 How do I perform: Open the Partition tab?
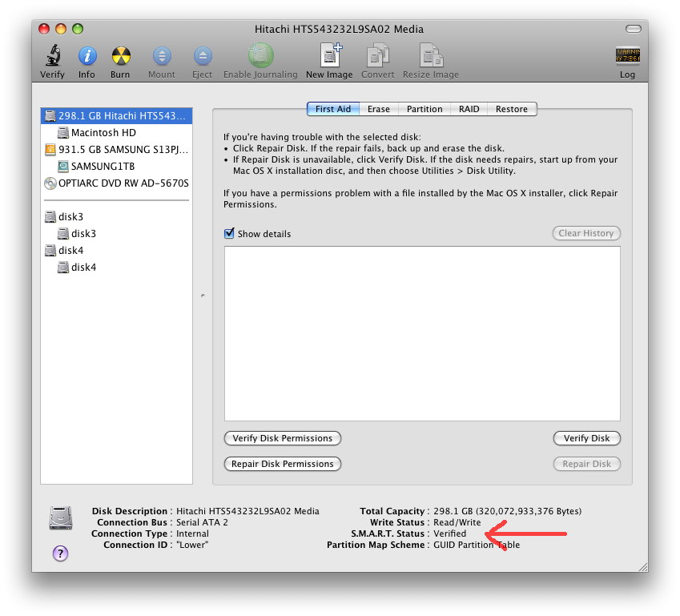[x=424, y=109]
